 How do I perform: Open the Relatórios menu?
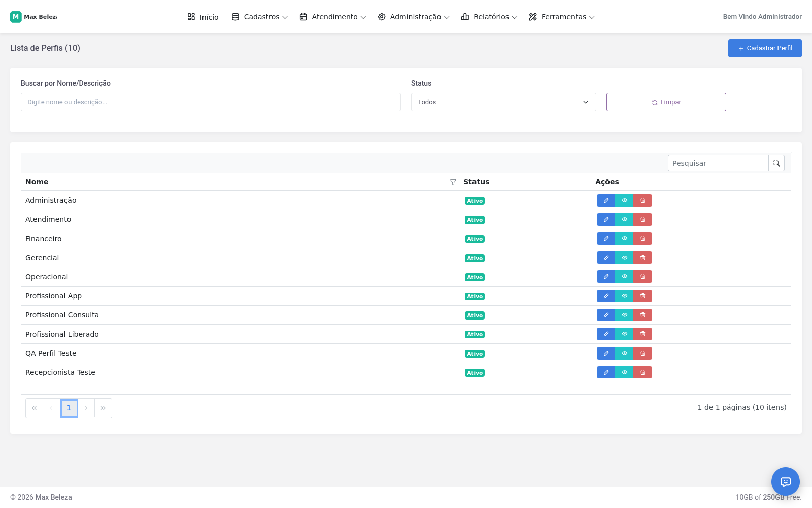(x=489, y=17)
